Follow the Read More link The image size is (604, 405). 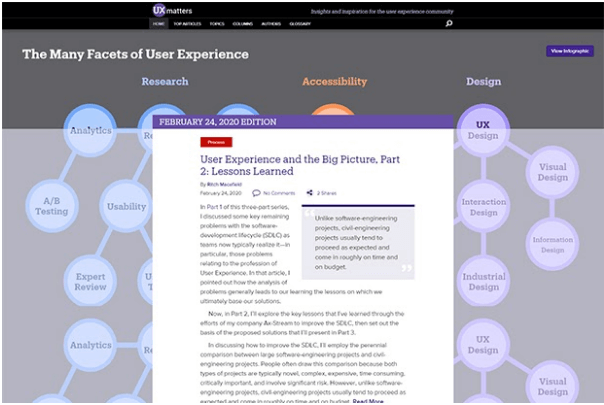pyautogui.click(x=367, y=400)
